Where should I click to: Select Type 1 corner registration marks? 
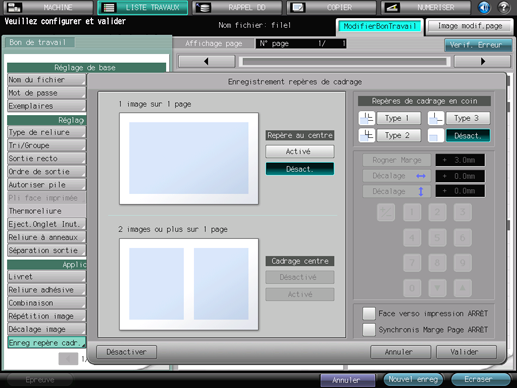399,118
